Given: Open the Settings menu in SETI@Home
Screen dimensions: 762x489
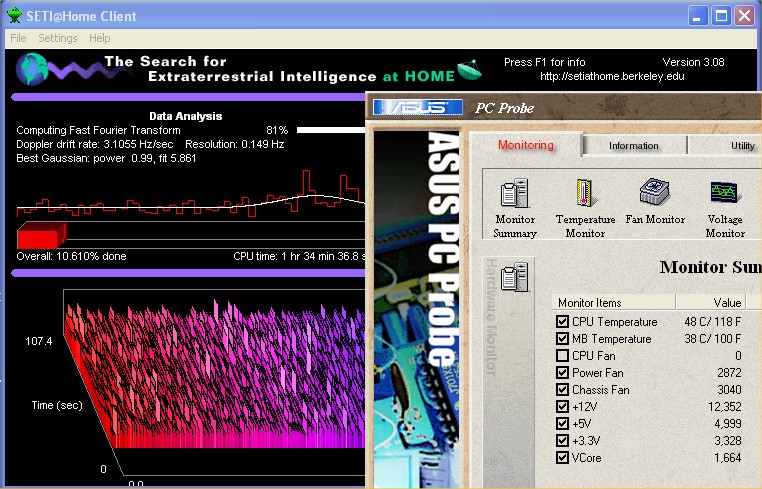Looking at the screenshot, I should [57, 38].
